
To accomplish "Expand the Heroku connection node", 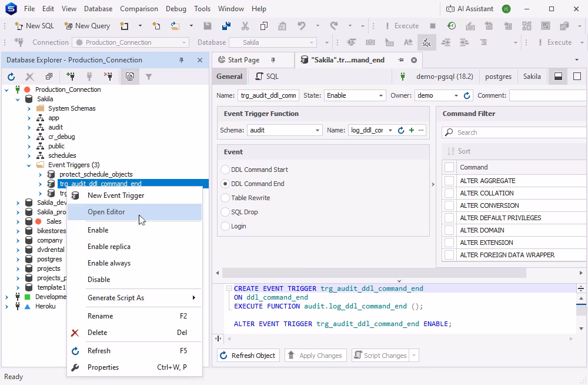I will 6,307.
